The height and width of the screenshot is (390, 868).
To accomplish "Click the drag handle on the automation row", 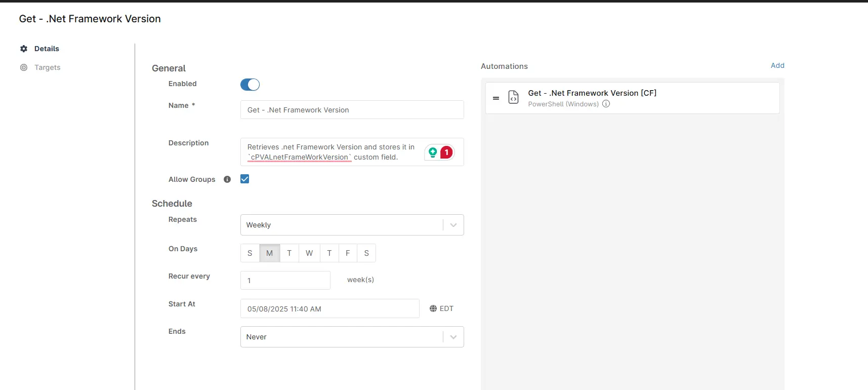I will 496,98.
